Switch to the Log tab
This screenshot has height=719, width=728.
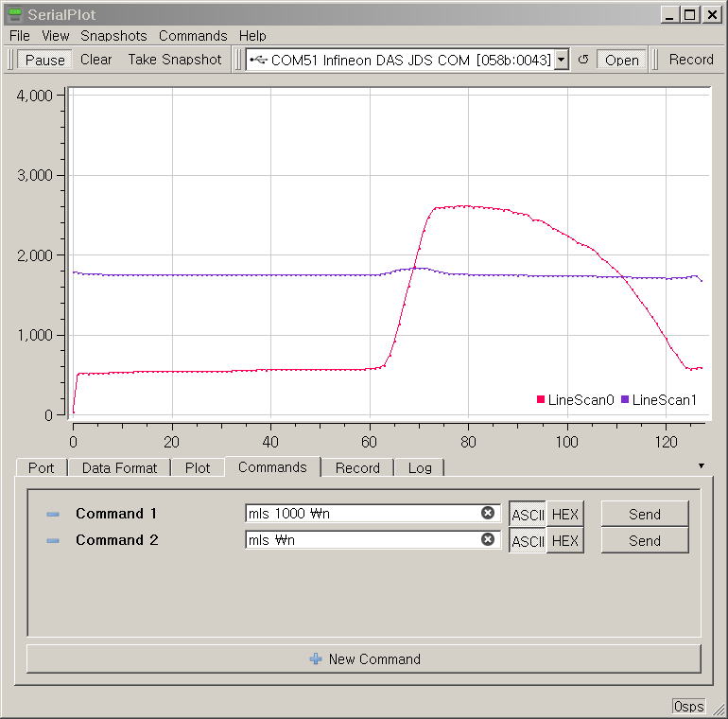(420, 467)
